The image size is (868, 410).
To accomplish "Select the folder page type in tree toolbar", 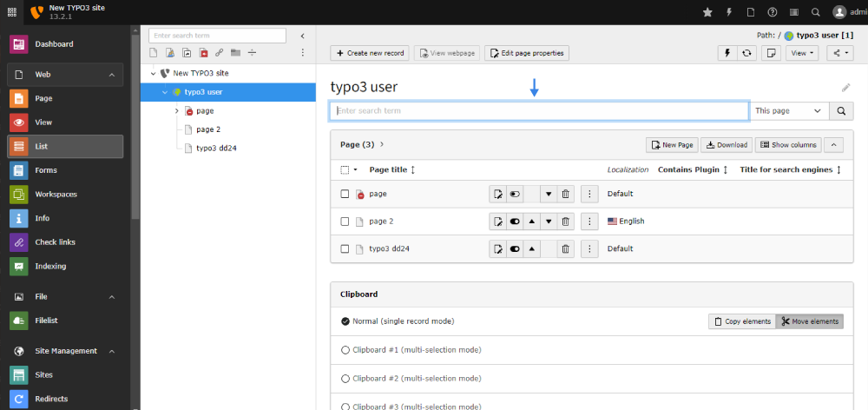I will 236,53.
